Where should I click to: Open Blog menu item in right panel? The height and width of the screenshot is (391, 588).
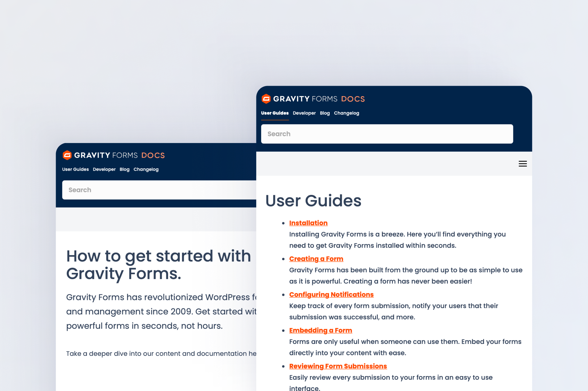click(x=325, y=113)
